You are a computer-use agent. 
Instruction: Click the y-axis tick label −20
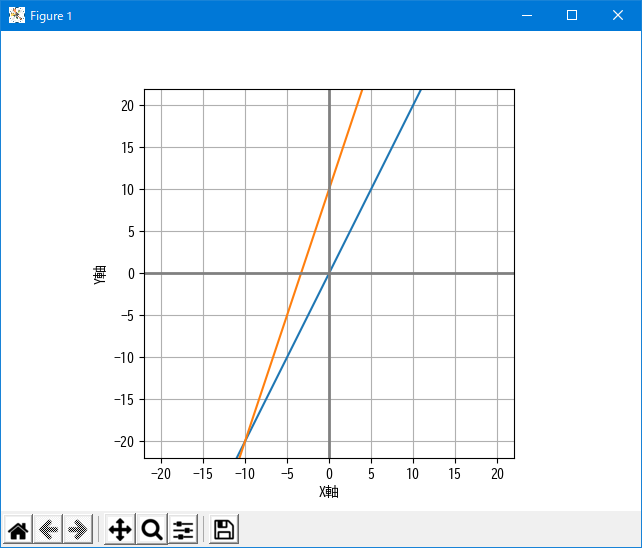pos(124,442)
